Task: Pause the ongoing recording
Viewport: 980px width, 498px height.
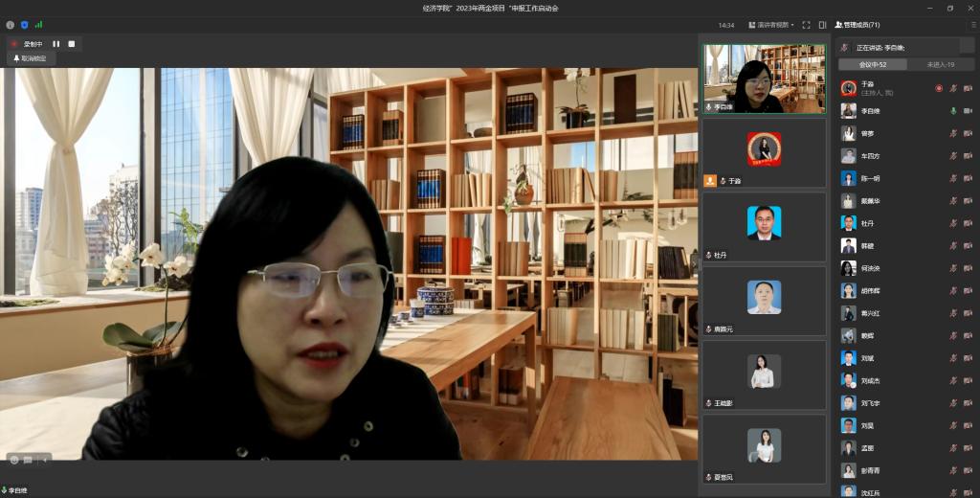Action: pos(56,44)
